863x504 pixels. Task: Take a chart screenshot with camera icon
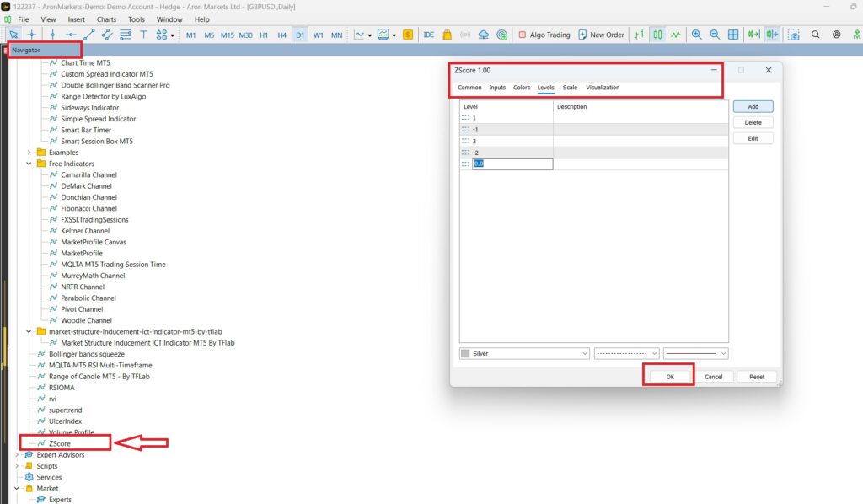(794, 35)
